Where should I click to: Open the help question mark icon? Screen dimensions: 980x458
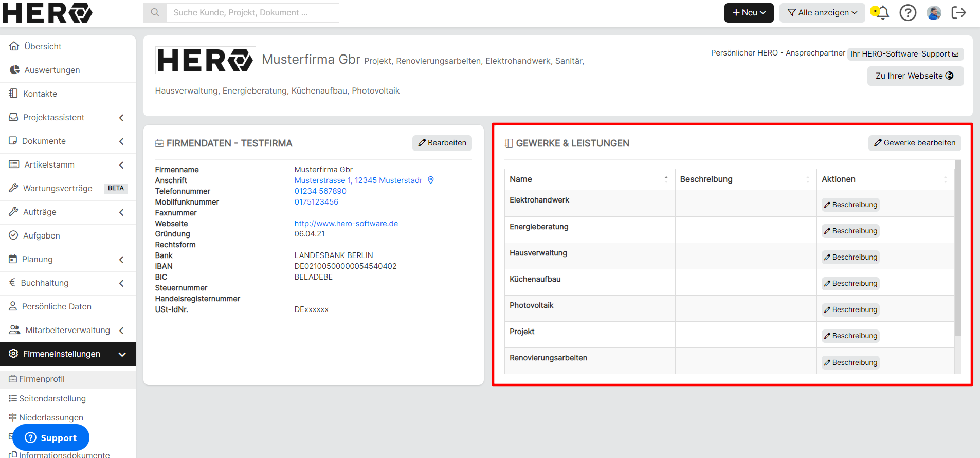point(908,12)
